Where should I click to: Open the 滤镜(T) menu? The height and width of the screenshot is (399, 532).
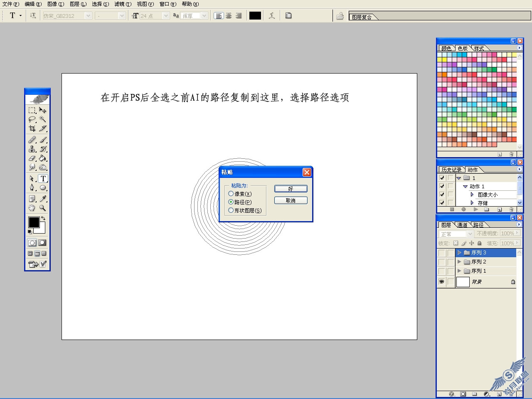pos(123,4)
